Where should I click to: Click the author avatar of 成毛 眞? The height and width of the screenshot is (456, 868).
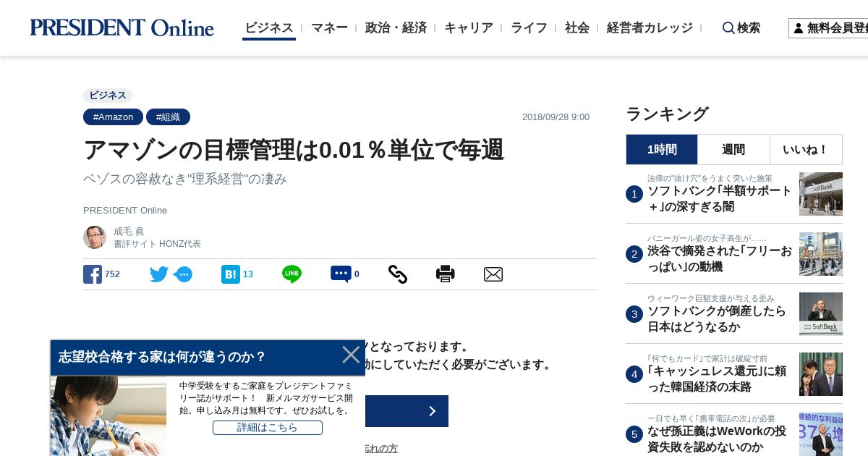(x=95, y=237)
